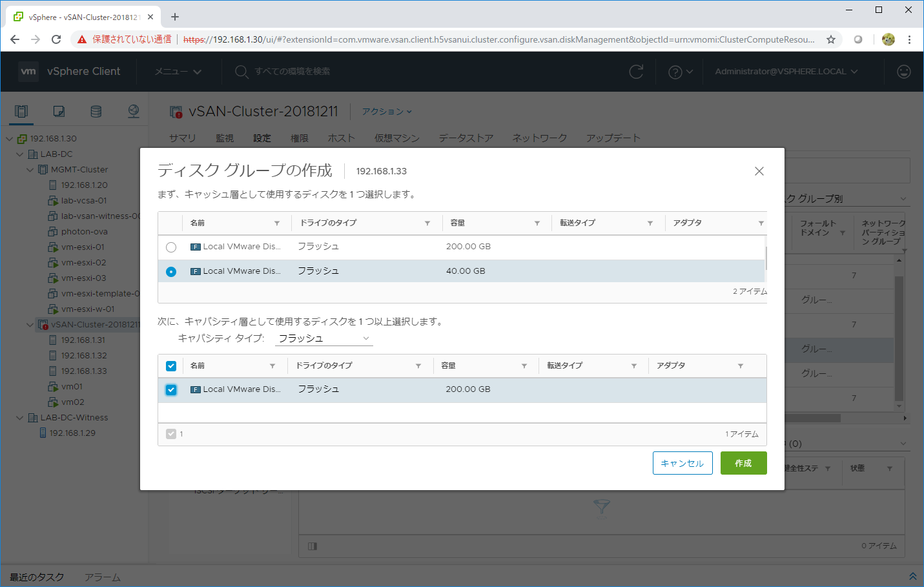The width and height of the screenshot is (924, 587).
Task: Filter the cache table transfer type column
Action: point(650,223)
